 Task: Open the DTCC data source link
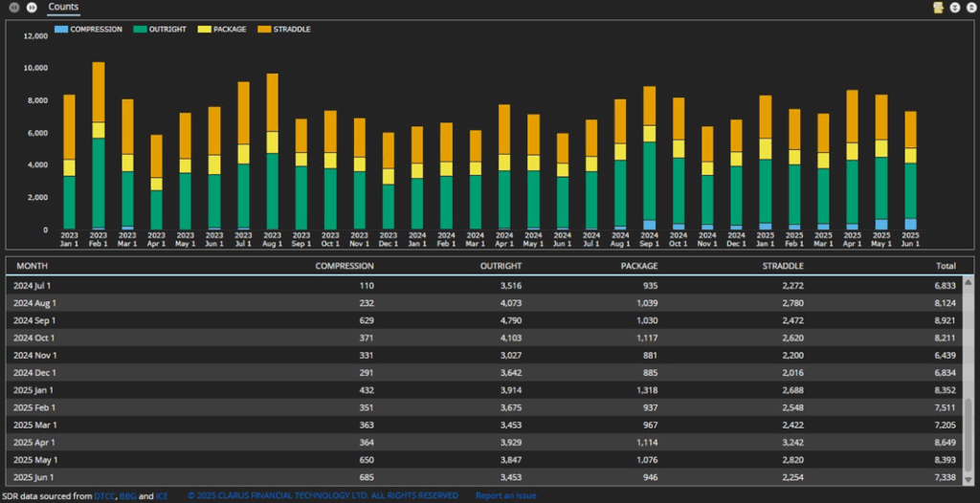[104, 495]
